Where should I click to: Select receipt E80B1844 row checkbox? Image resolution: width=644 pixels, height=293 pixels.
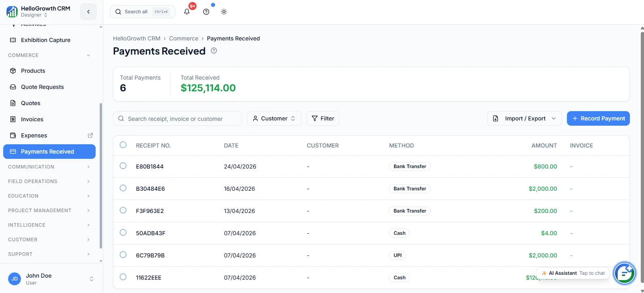coord(123,166)
